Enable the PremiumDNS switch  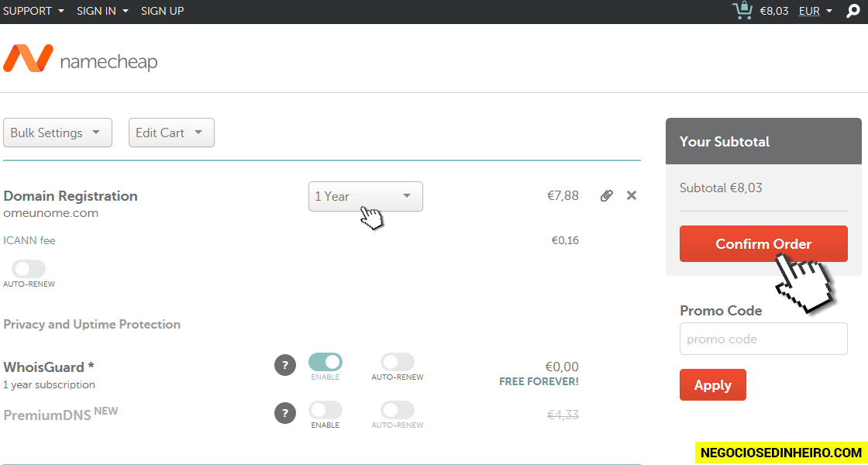325,410
